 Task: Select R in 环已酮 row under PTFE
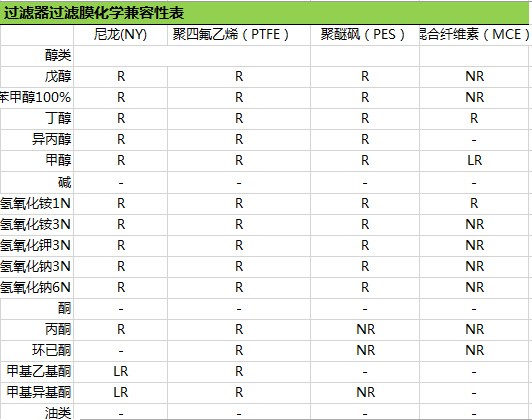tap(239, 350)
